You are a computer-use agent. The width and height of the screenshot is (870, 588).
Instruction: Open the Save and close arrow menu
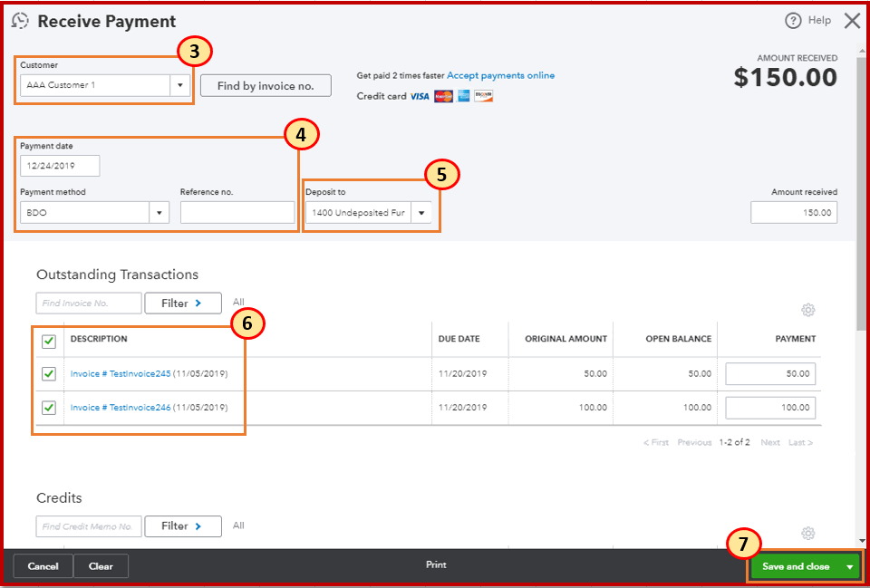tap(849, 566)
